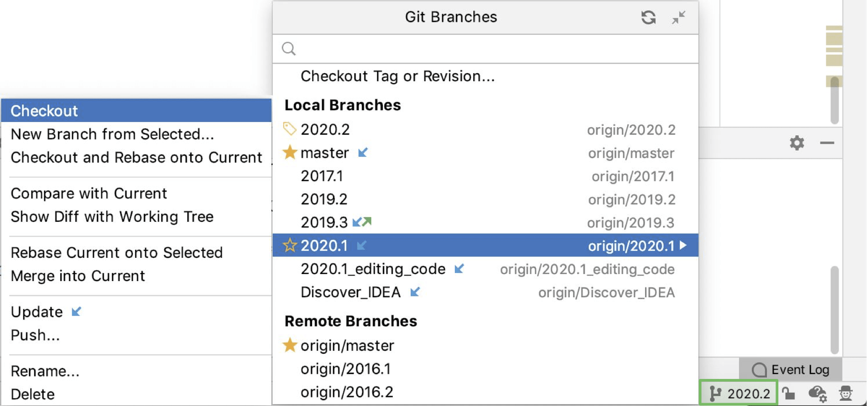
Task: Toggle the star on origin/master remote branch
Action: click(x=290, y=345)
